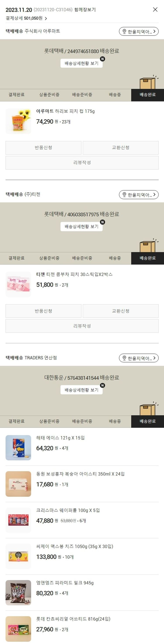
Task: Open the 해태 에이스 product image
Action: (18, 448)
